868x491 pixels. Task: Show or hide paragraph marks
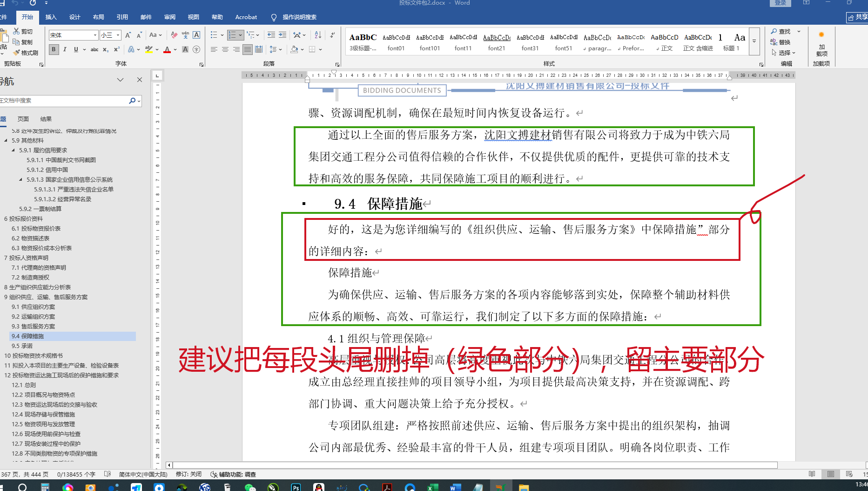[x=332, y=35]
